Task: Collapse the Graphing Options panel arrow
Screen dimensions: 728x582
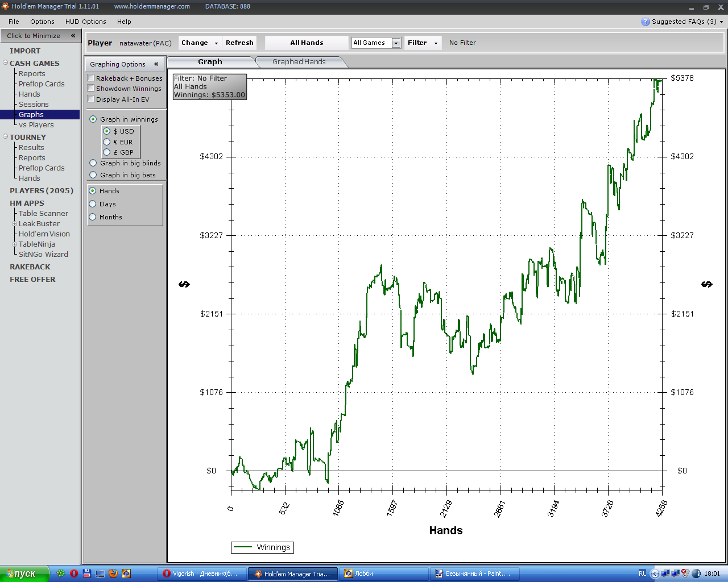Action: [x=156, y=64]
